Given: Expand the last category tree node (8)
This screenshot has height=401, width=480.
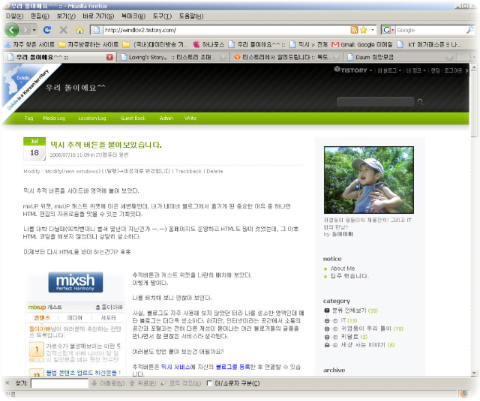Looking at the screenshot, I should click(x=327, y=345).
